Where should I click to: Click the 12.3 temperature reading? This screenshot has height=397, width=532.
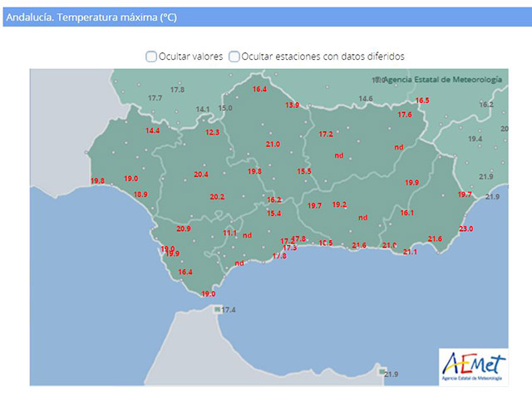pyautogui.click(x=213, y=133)
